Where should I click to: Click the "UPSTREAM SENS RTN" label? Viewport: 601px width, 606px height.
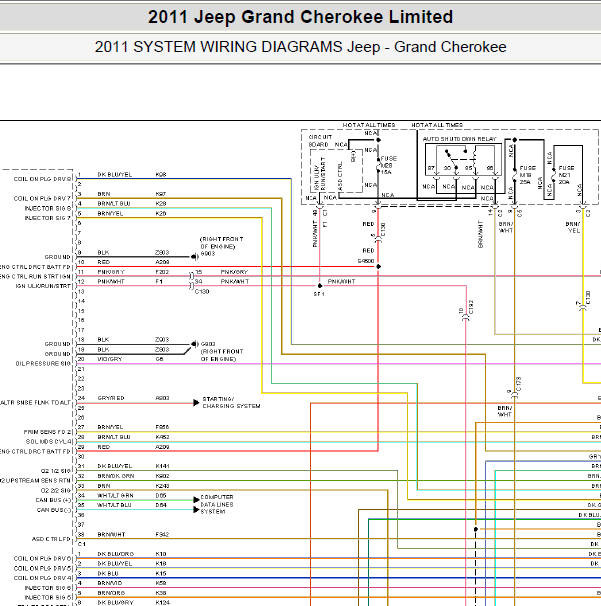38,481
